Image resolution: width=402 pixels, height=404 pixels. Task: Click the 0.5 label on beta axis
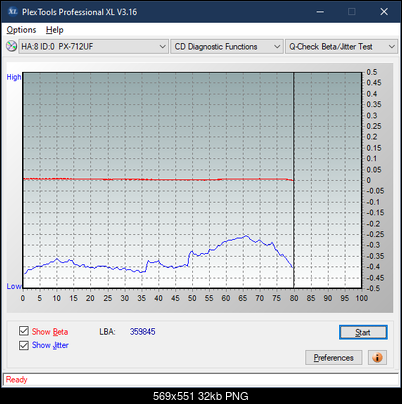click(x=372, y=72)
